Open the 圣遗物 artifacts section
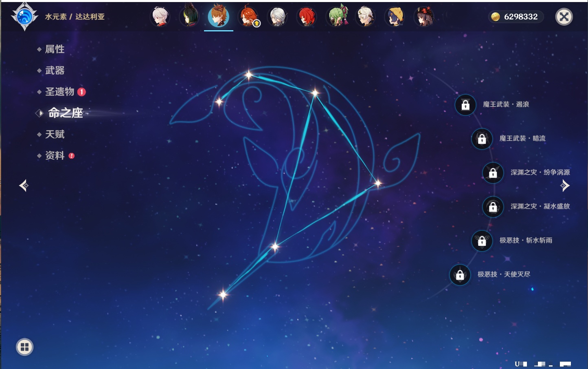This screenshot has width=588, height=369. click(x=59, y=92)
